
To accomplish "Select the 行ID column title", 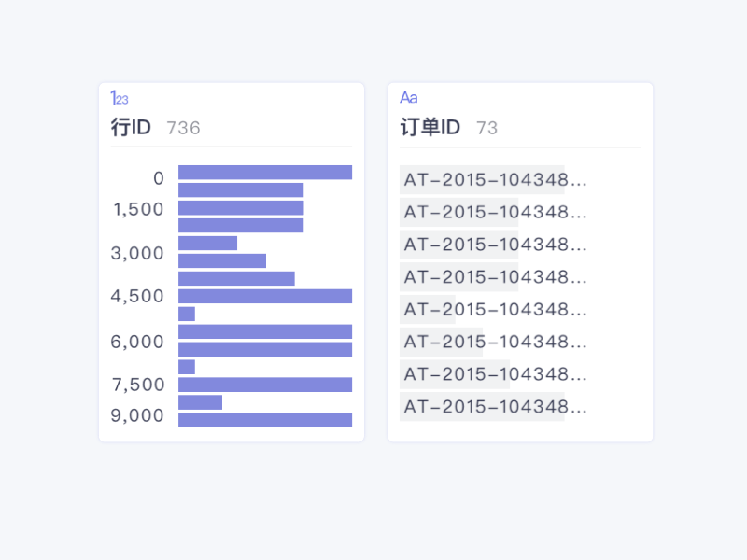I will (131, 128).
